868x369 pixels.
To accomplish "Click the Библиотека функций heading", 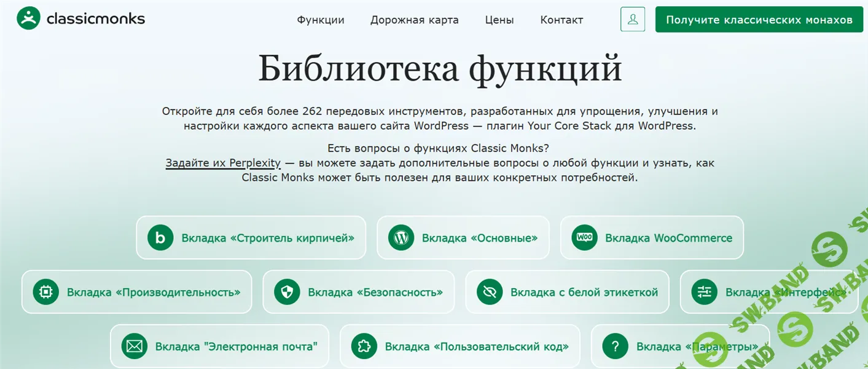I will [x=440, y=69].
